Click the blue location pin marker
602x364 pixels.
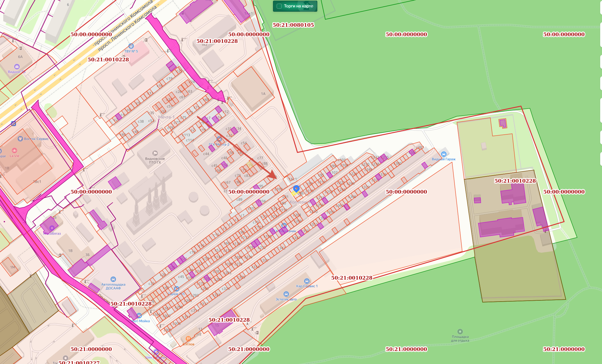(296, 188)
